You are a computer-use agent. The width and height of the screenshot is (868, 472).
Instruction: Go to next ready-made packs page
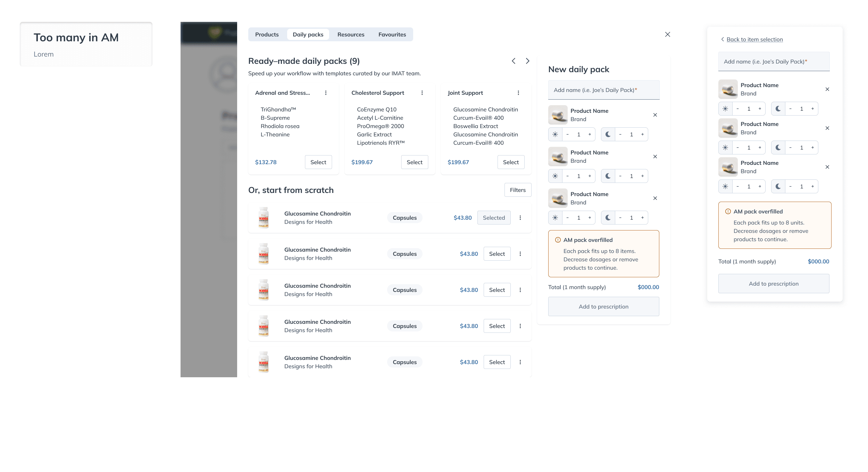527,61
